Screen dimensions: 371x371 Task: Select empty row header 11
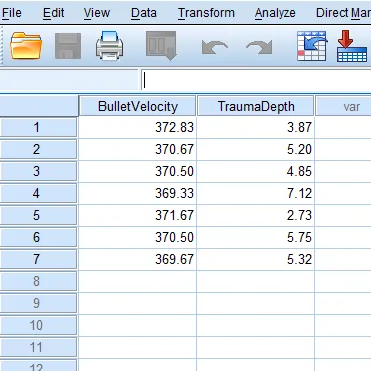[38, 347]
